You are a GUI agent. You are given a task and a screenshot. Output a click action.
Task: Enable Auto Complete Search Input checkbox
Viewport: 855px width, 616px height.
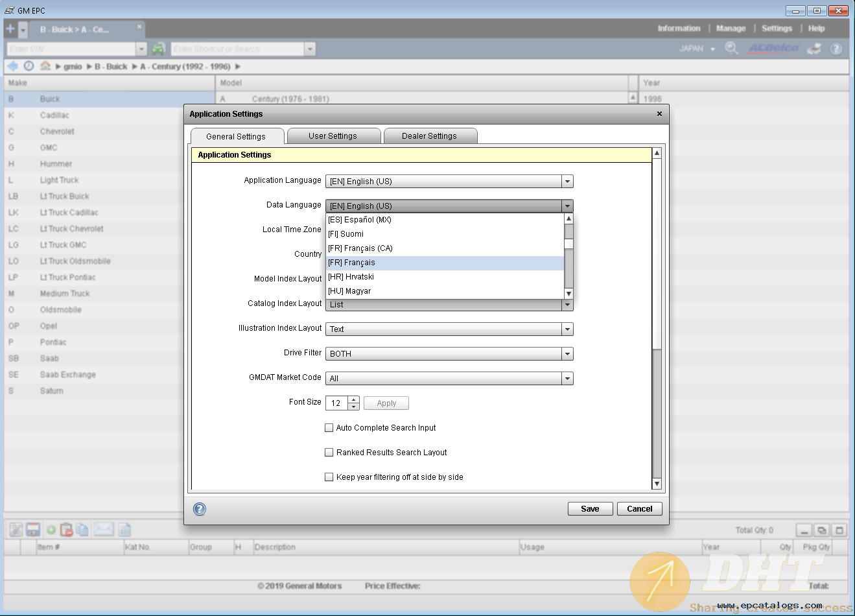329,428
